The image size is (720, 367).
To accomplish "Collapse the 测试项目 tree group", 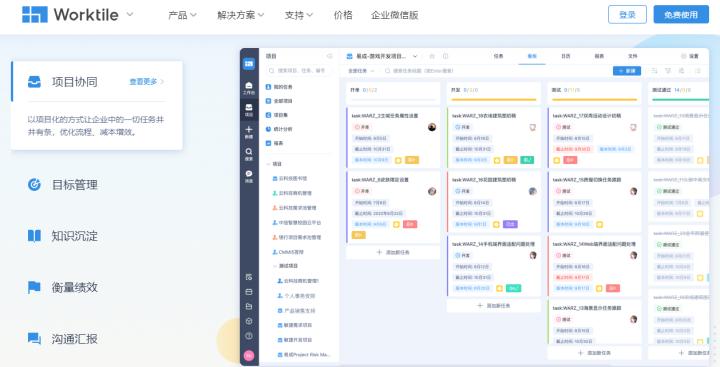I will pyautogui.click(x=275, y=266).
